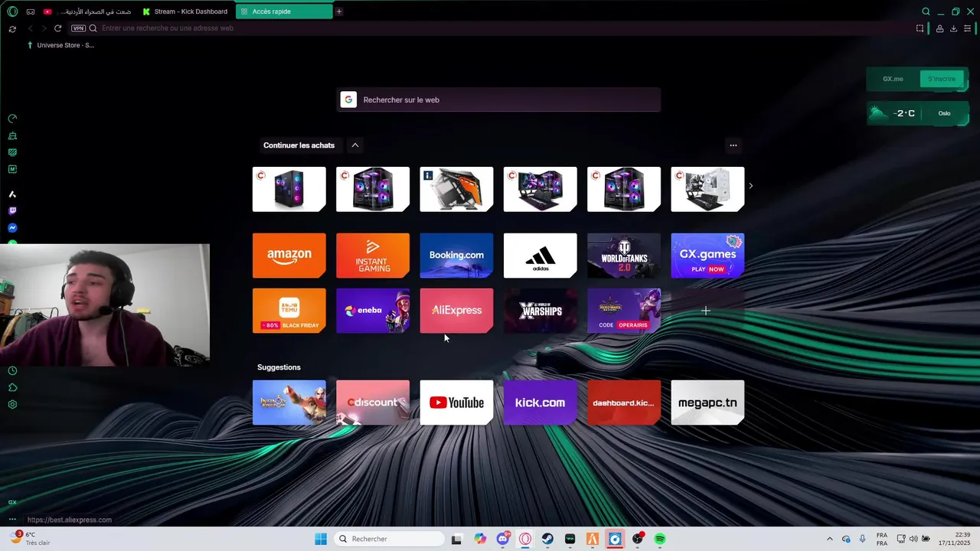Open Aria AI icon in sidebar
The width and height of the screenshot is (980, 551).
pos(12,194)
